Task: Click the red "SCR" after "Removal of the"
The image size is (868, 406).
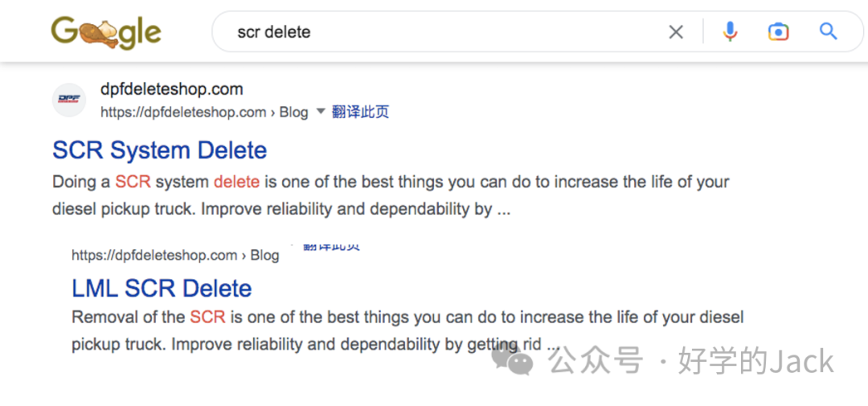Action: pyautogui.click(x=207, y=318)
